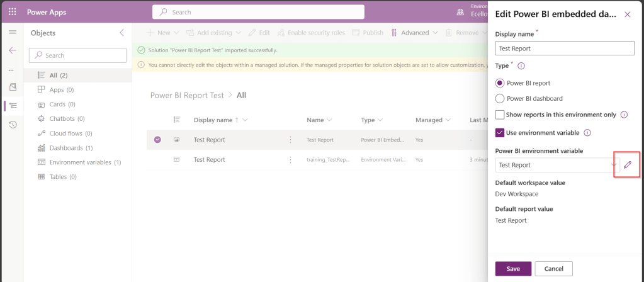Image resolution: width=644 pixels, height=282 pixels.
Task: Click the Display name text field
Action: point(565,48)
